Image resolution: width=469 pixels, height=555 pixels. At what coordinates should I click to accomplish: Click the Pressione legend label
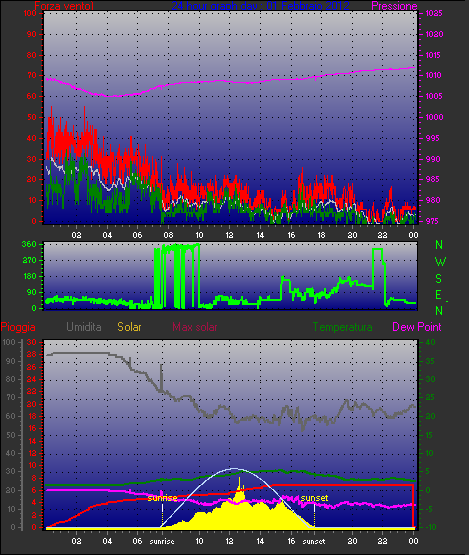pyautogui.click(x=394, y=6)
